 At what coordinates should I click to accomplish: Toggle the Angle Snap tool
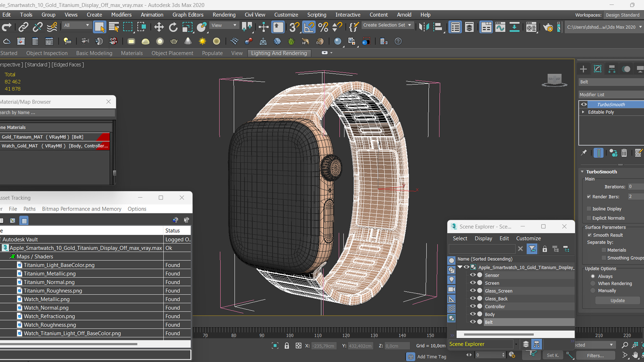[x=309, y=27]
